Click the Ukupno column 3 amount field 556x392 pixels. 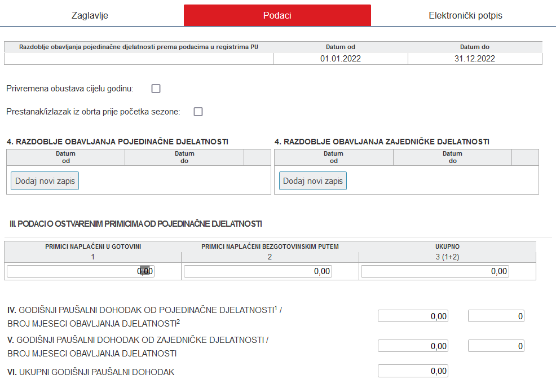pyautogui.click(x=447, y=271)
